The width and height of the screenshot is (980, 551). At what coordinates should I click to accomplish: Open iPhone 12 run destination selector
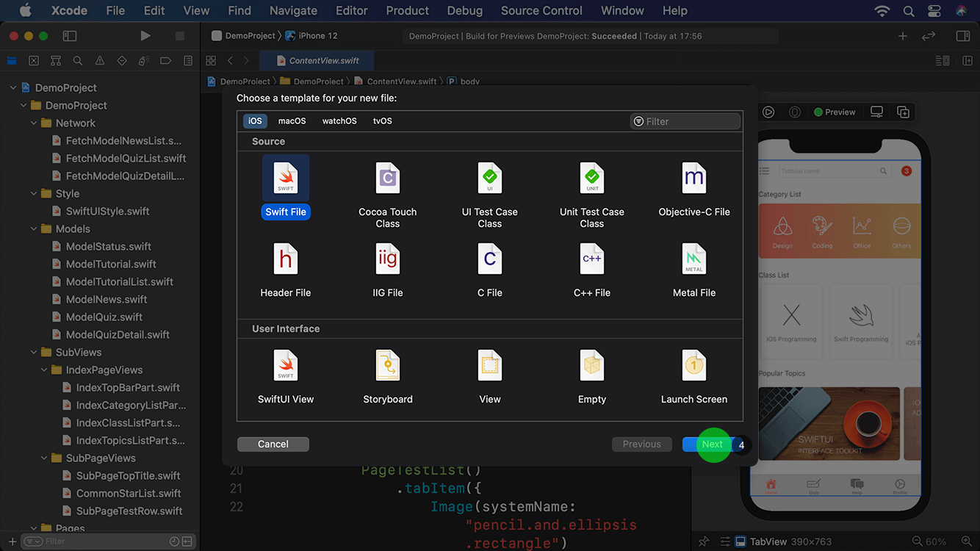tap(311, 35)
